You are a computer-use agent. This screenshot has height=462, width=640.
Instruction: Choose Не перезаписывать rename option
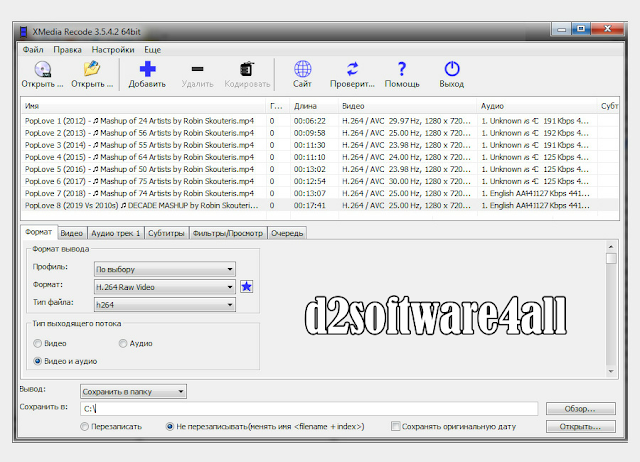pos(170,426)
